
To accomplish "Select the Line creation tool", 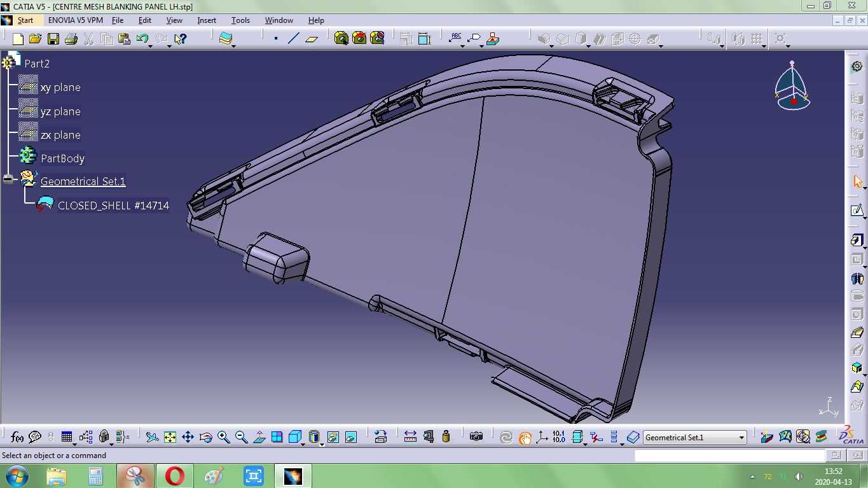I will click(293, 39).
